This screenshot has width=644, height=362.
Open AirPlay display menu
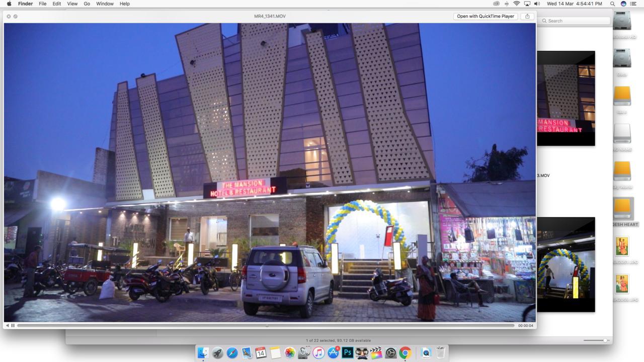pos(527,4)
